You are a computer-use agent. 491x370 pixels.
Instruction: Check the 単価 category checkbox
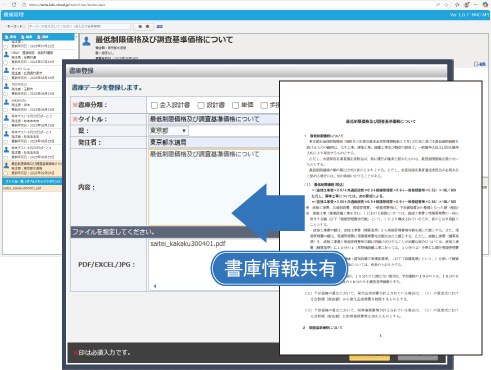(235, 105)
